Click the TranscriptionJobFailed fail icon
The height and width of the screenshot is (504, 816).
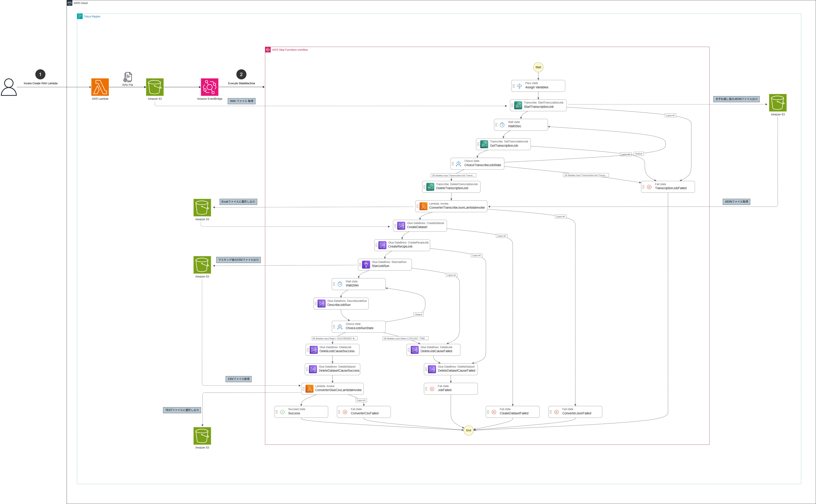tap(649, 187)
